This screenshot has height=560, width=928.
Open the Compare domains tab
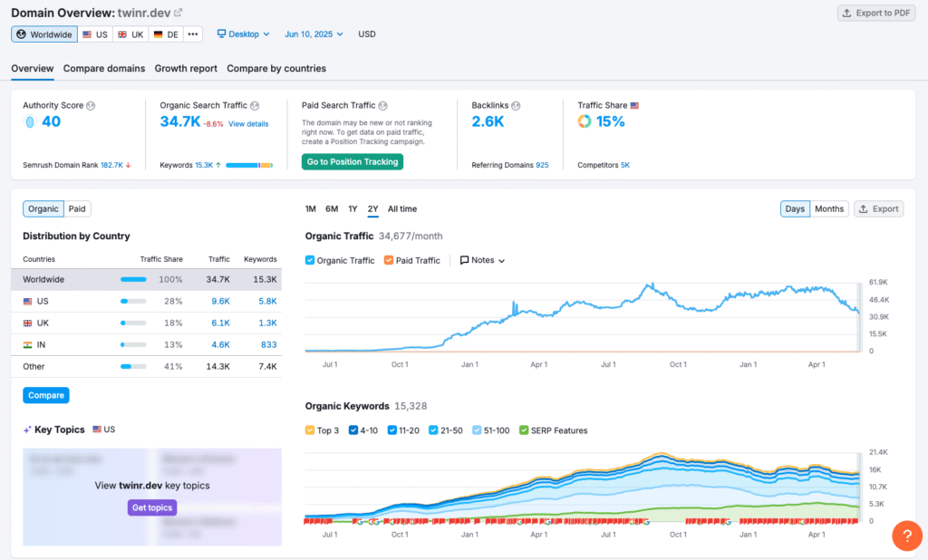point(104,69)
